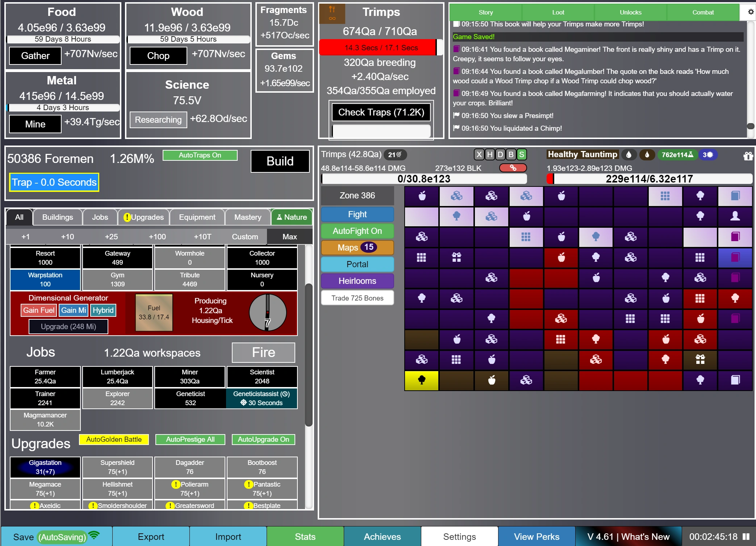Open Custom buy amount option
756x546 pixels.
click(245, 236)
